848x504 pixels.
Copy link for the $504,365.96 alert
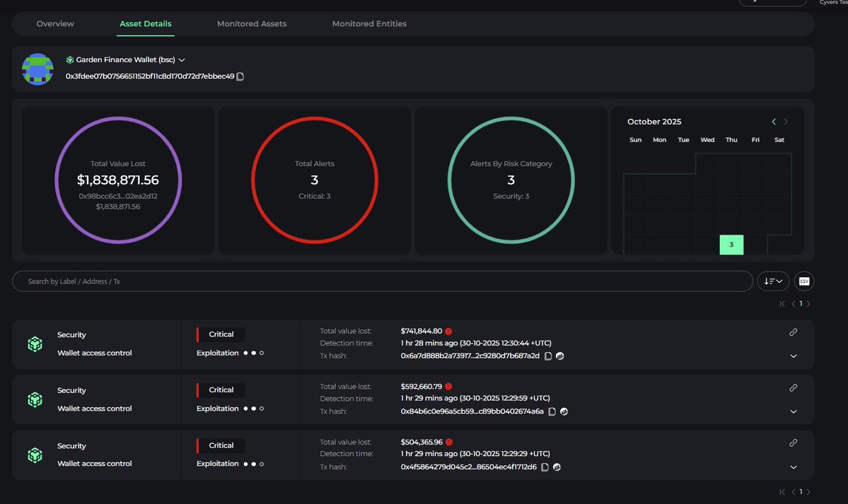pyautogui.click(x=793, y=443)
